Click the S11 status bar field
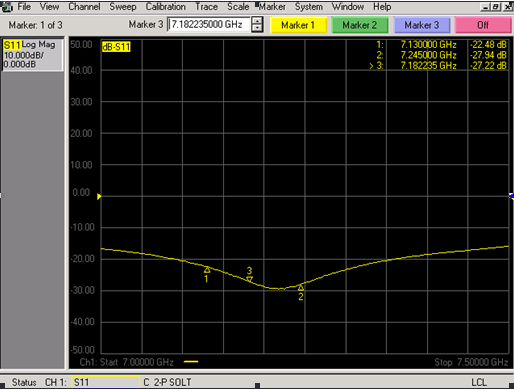 (106, 382)
